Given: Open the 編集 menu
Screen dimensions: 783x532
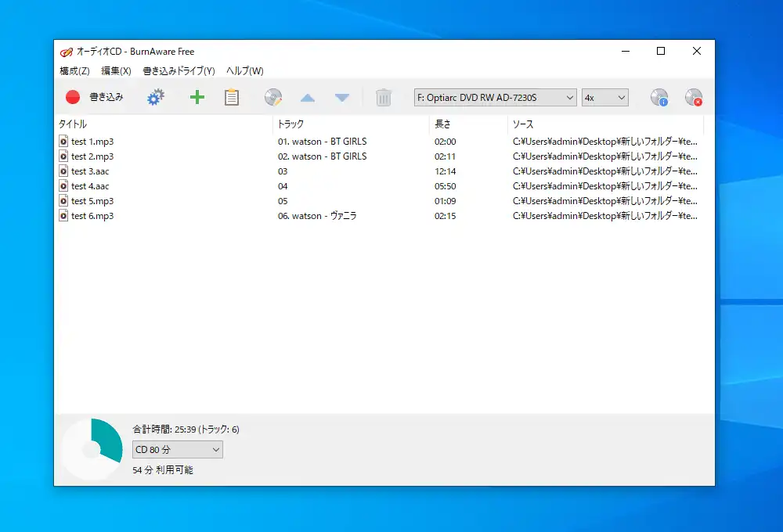Looking at the screenshot, I should 114,70.
